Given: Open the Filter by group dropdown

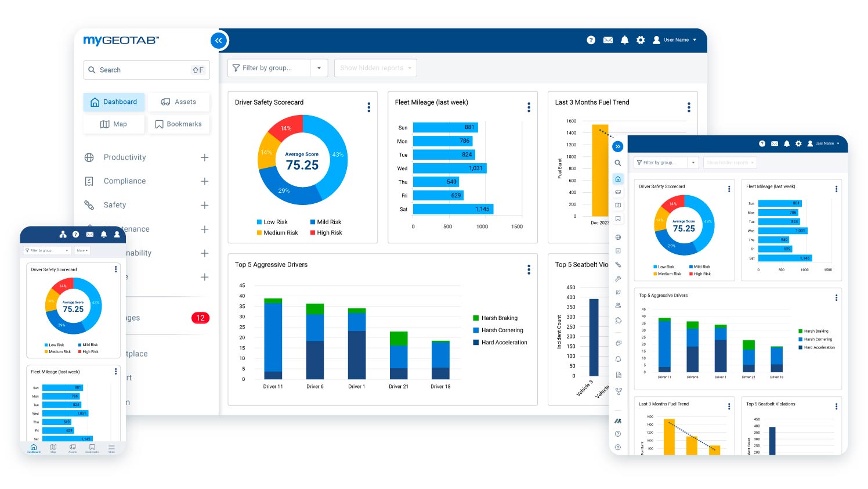Looking at the screenshot, I should [x=319, y=68].
